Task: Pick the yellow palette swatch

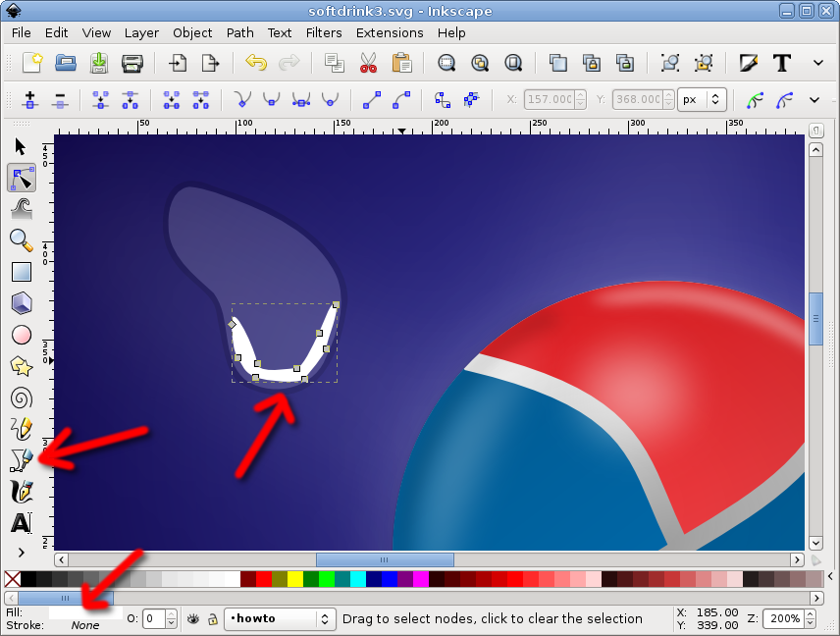Action: (295, 579)
